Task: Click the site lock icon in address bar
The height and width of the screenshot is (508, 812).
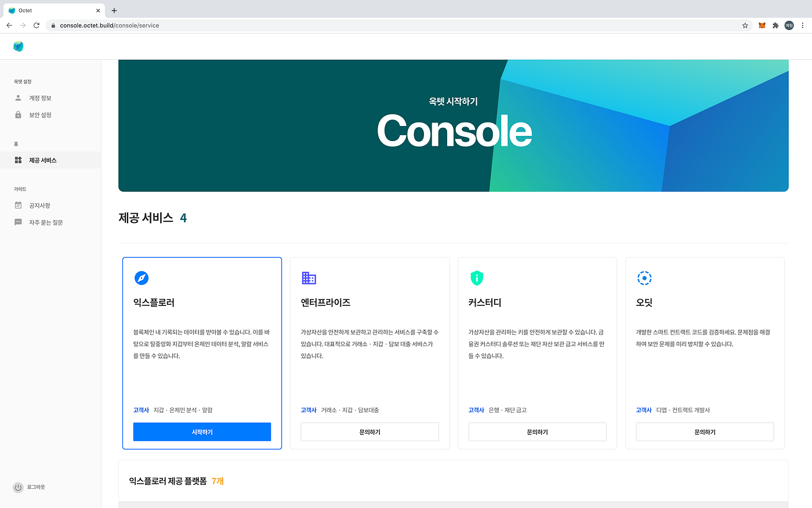Action: [53, 26]
